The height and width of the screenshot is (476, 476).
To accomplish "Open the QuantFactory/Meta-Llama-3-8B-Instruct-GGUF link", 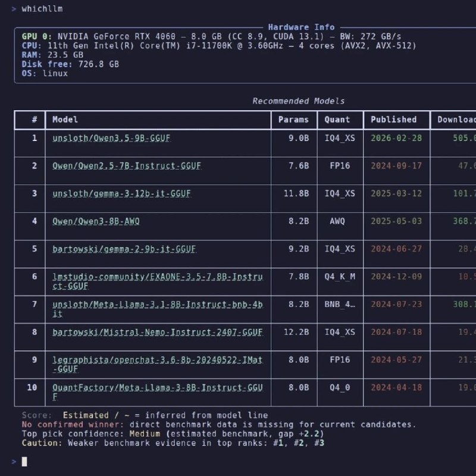I will coord(158,392).
